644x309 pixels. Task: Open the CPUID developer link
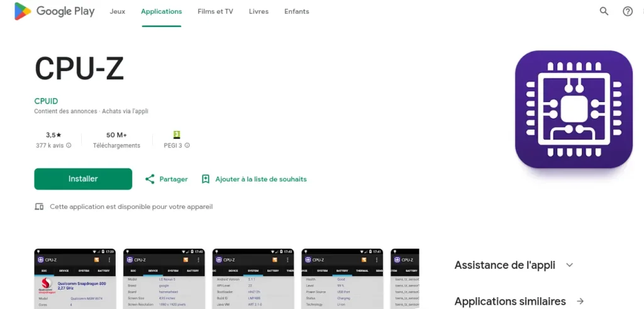pyautogui.click(x=46, y=101)
